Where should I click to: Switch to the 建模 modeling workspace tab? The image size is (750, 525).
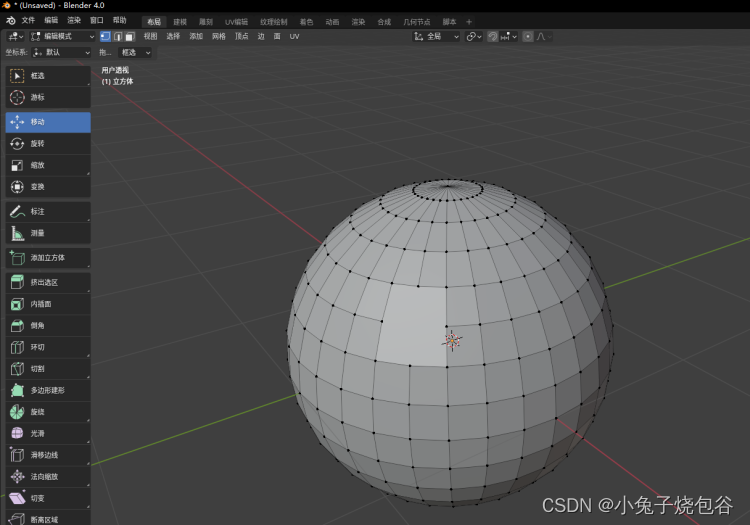180,22
